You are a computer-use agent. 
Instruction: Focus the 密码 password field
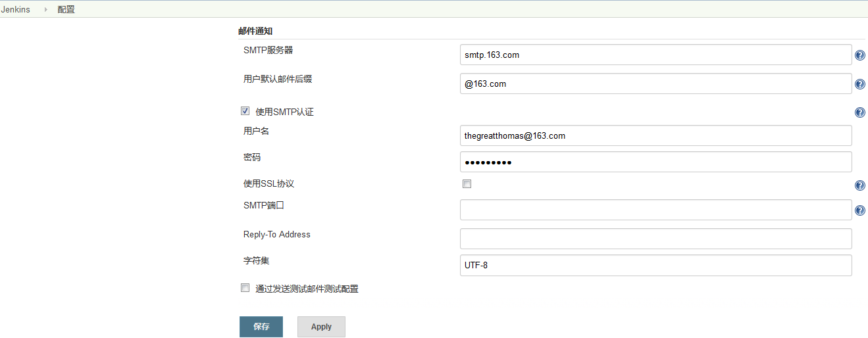pyautogui.click(x=656, y=162)
